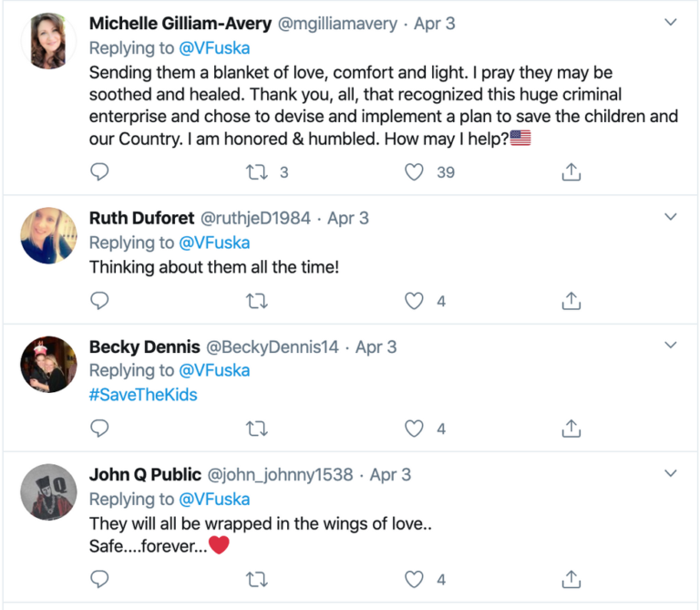Share Michelle Gilliam-Avery's tweet
700x610 pixels.
click(571, 172)
